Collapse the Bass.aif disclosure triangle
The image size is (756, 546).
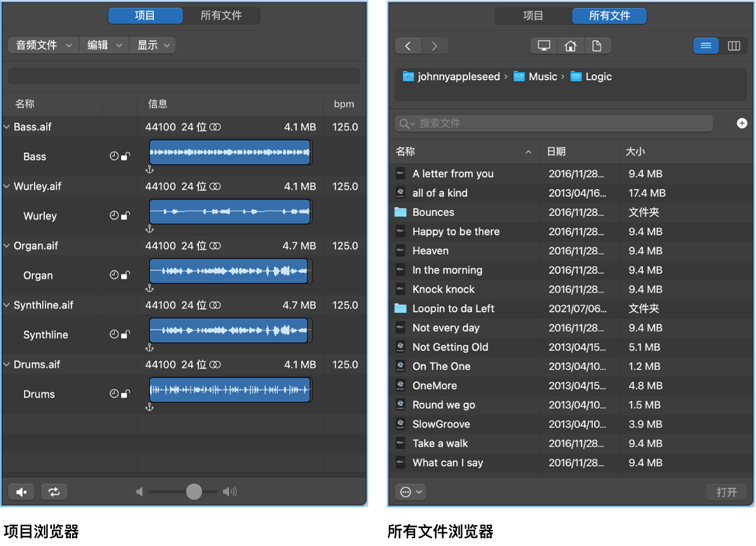pyautogui.click(x=7, y=126)
